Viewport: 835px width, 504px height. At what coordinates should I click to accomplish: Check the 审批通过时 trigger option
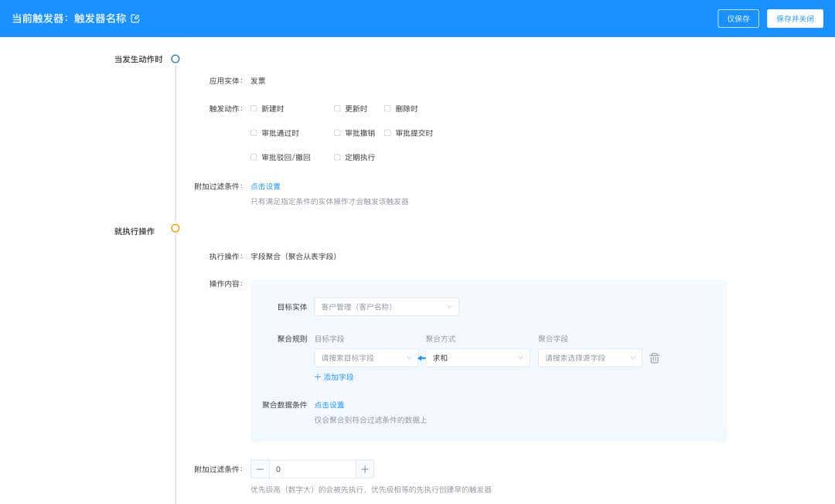tap(254, 133)
